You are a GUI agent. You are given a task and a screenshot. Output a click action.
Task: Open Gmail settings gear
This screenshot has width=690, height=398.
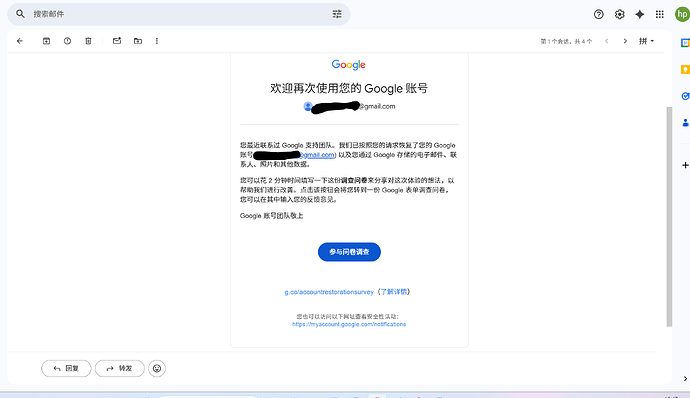[620, 15]
